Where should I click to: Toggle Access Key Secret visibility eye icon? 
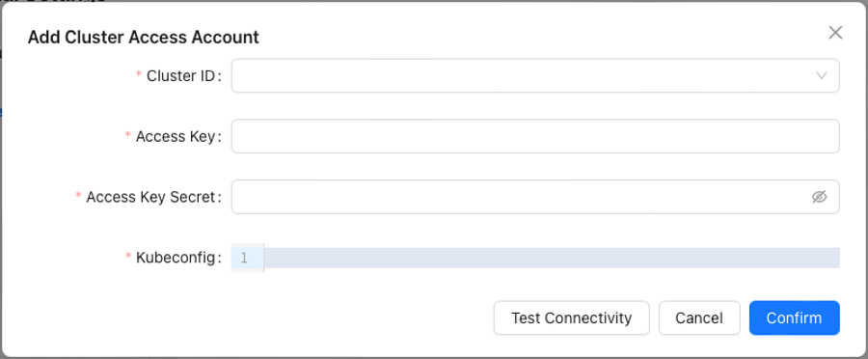pos(819,197)
